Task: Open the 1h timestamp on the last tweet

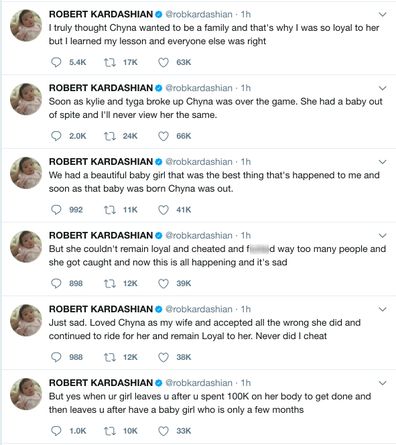Action: [x=246, y=383]
